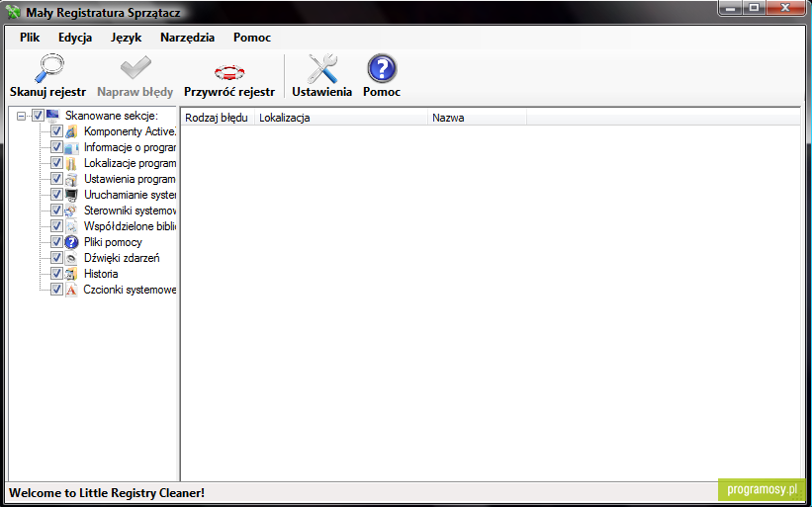Screen dimensions: 812x507
Task: Select the Ustawienia programów section icon
Action: tap(71, 179)
